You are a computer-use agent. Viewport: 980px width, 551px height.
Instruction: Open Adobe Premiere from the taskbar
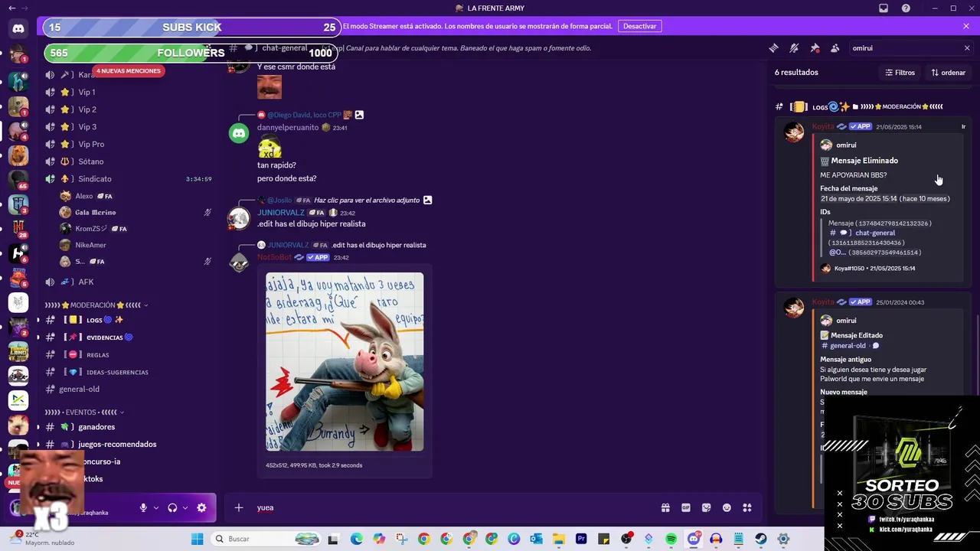click(581, 539)
